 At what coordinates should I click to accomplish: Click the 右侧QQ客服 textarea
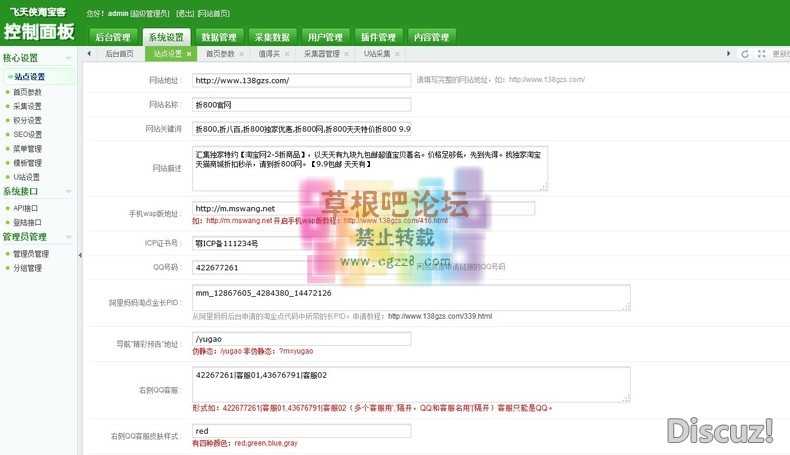(x=411, y=384)
